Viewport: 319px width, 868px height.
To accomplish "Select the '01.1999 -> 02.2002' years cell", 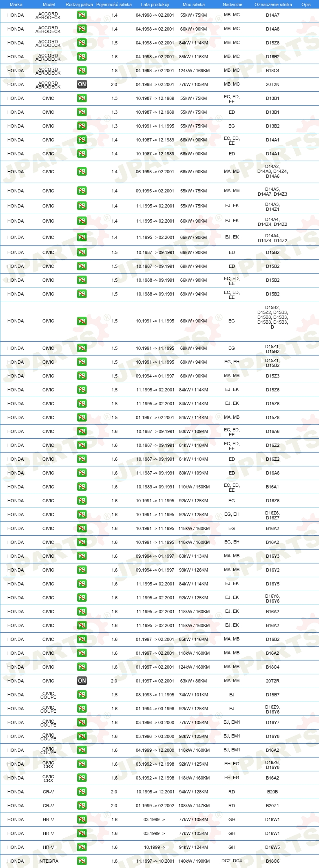I will (x=155, y=806).
